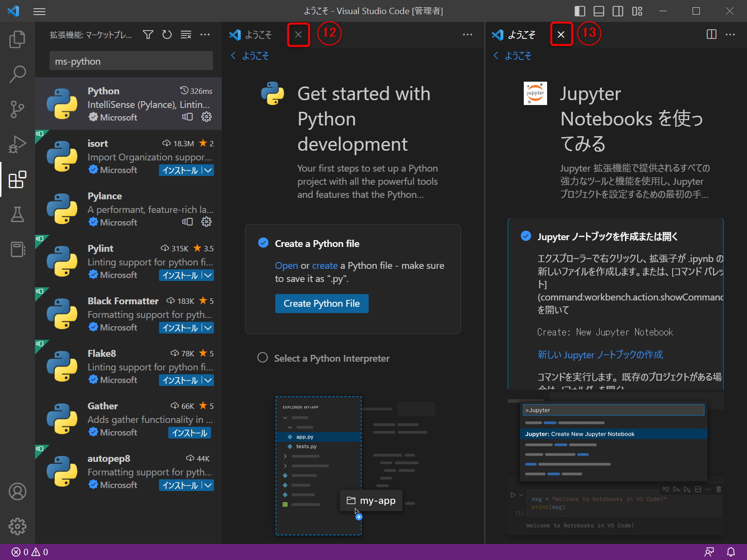Open the Extensions view icon
This screenshot has width=747, height=560.
coord(18,179)
